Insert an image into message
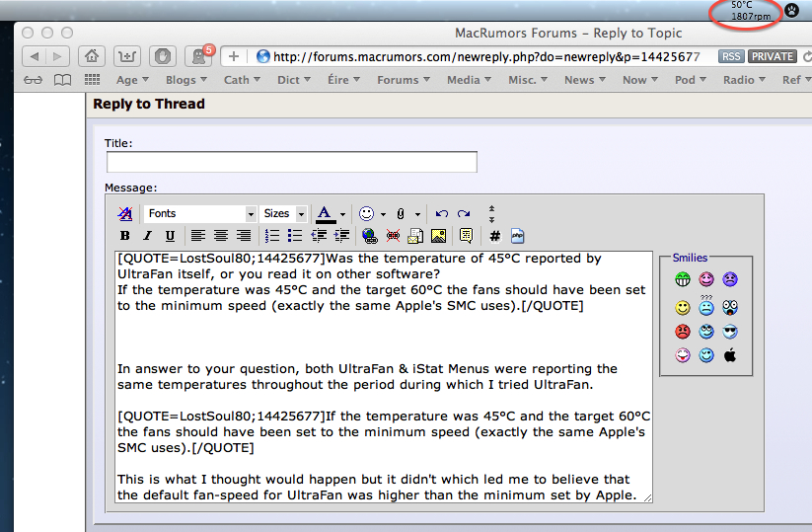This screenshot has height=532, width=812. pyautogui.click(x=439, y=236)
